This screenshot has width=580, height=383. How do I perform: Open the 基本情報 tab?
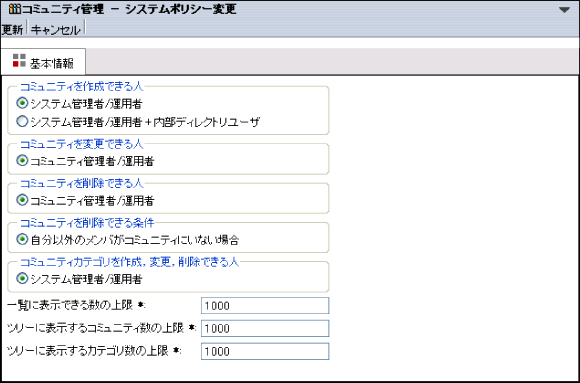pos(43,62)
